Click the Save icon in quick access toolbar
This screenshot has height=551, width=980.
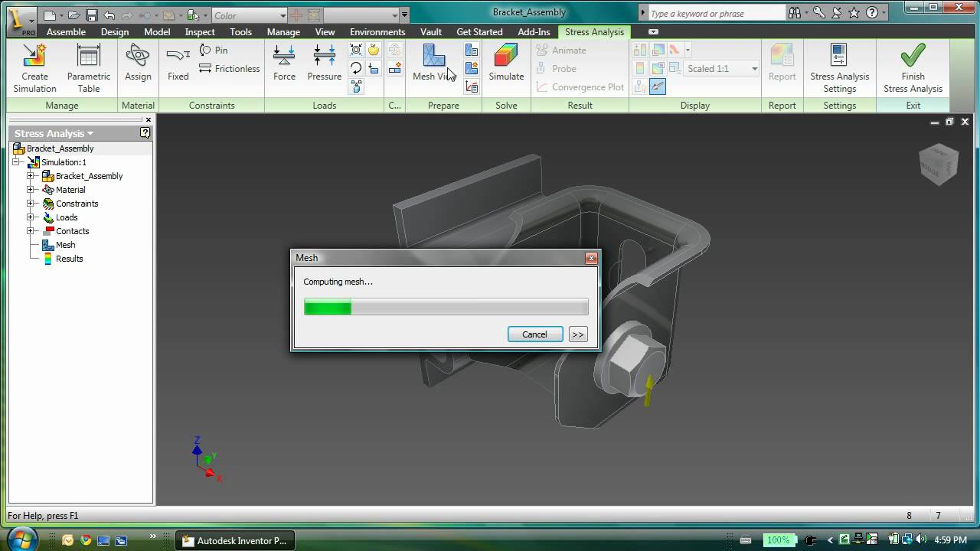tap(92, 15)
